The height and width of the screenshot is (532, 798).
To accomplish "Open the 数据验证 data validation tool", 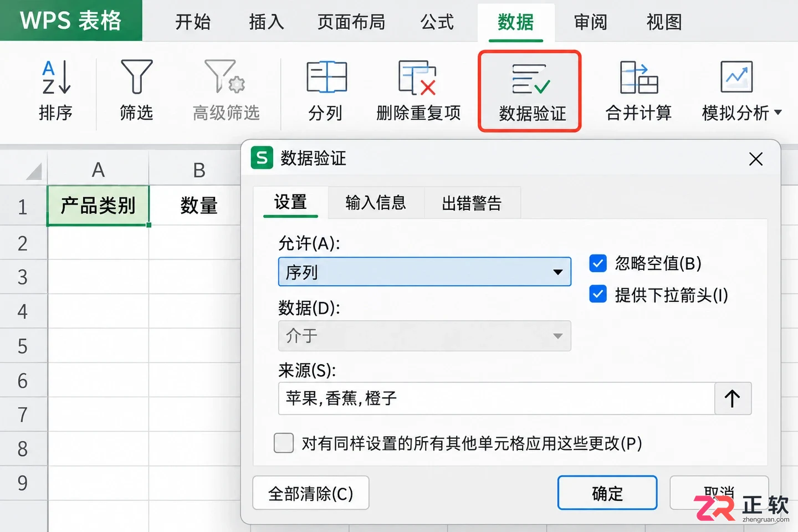I will pos(530,91).
